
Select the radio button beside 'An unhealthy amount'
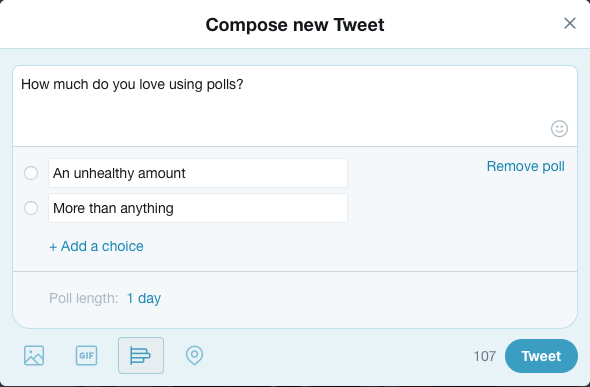[31, 173]
